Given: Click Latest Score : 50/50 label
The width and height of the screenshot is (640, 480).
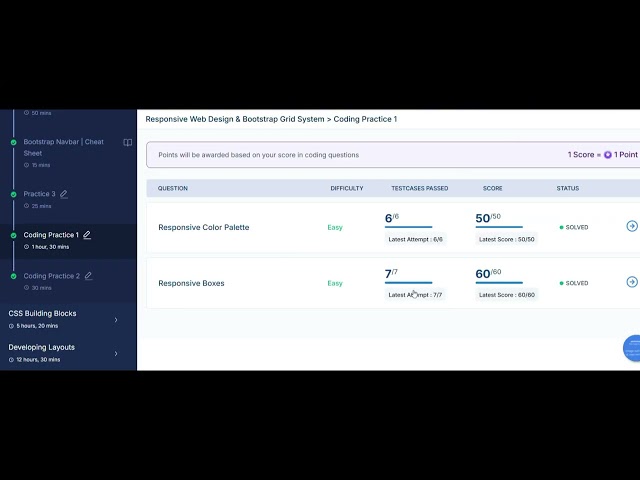Looking at the screenshot, I should [507, 239].
